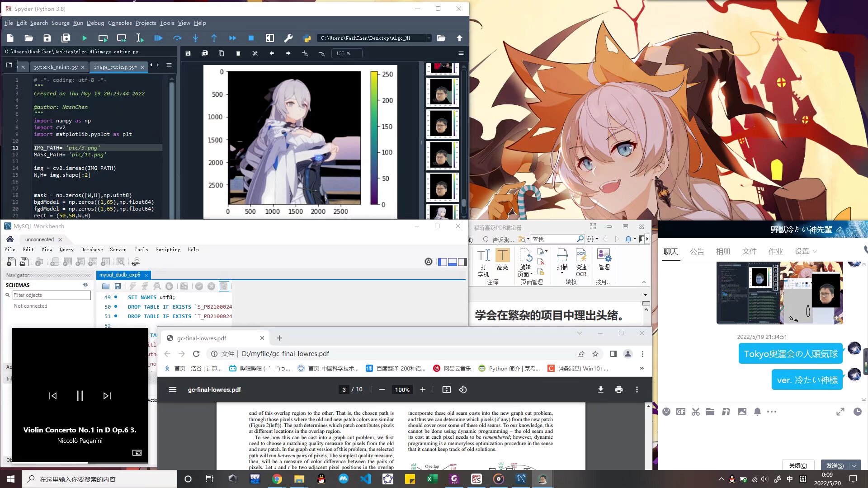Open the Debug menu in Spyder
868x488 pixels.
pyautogui.click(x=95, y=23)
